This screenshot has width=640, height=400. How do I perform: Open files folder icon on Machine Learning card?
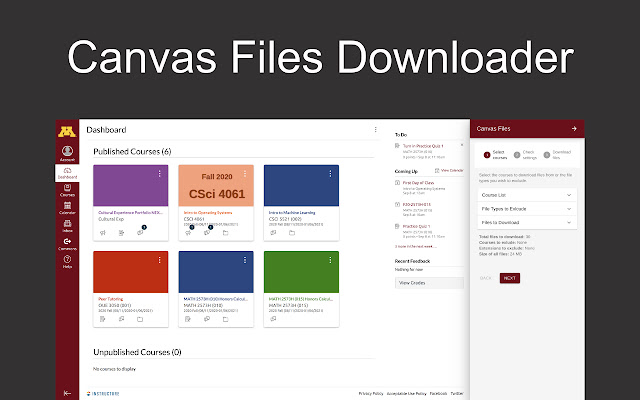(x=292, y=233)
